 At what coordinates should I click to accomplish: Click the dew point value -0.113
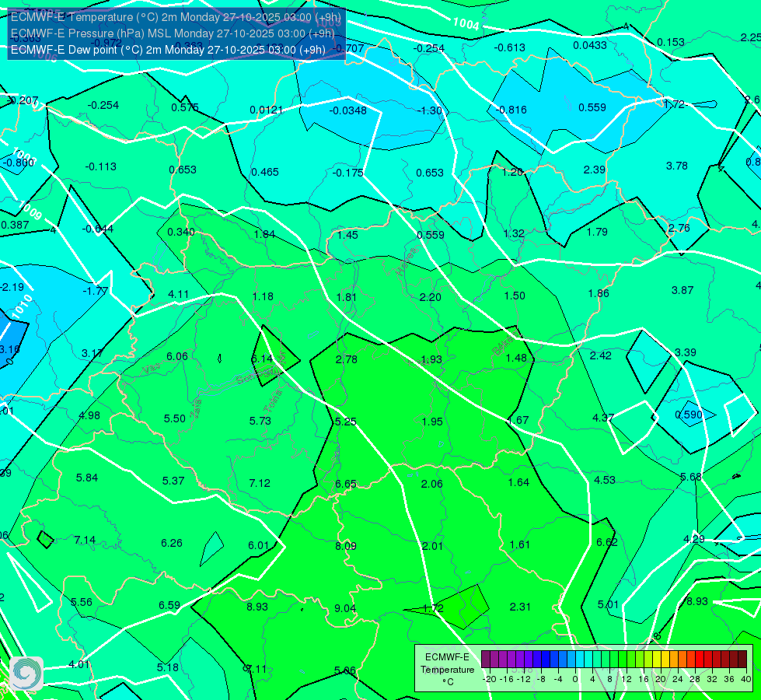(x=101, y=166)
